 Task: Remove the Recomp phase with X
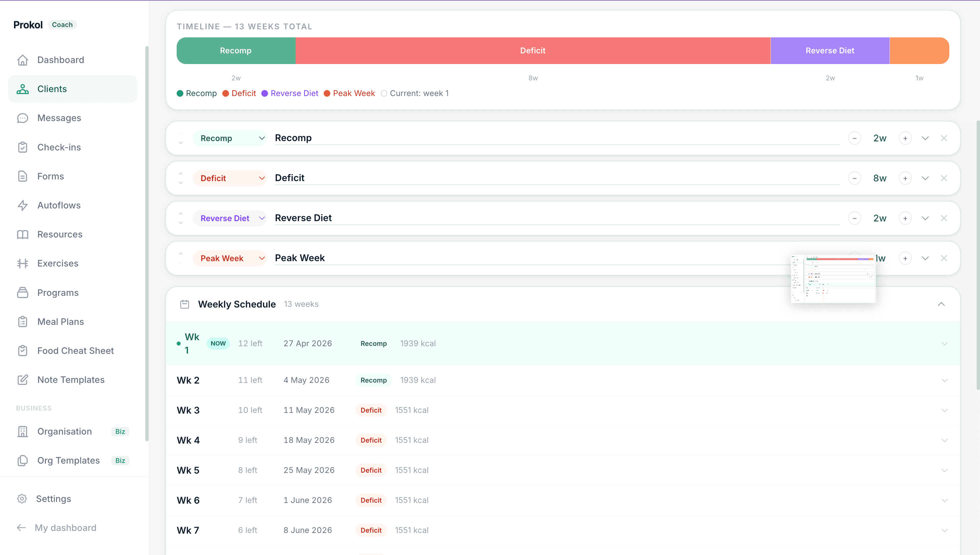[x=944, y=138]
